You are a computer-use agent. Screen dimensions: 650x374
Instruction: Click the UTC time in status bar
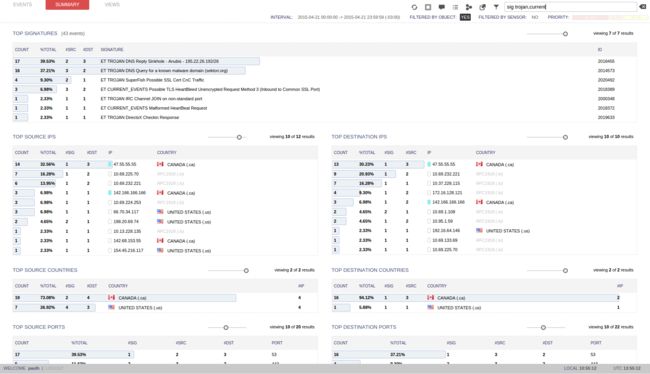(626, 369)
